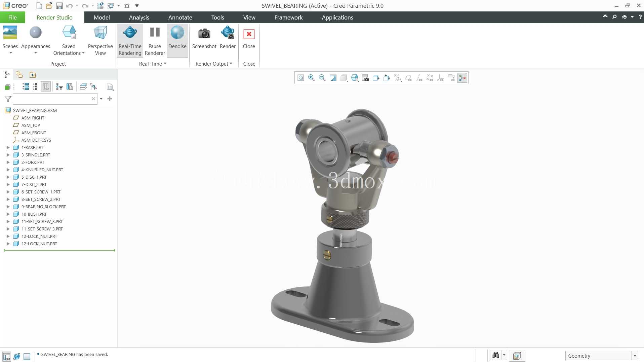Open the Favorites tab icon
The height and width of the screenshot is (362, 644).
(x=32, y=74)
